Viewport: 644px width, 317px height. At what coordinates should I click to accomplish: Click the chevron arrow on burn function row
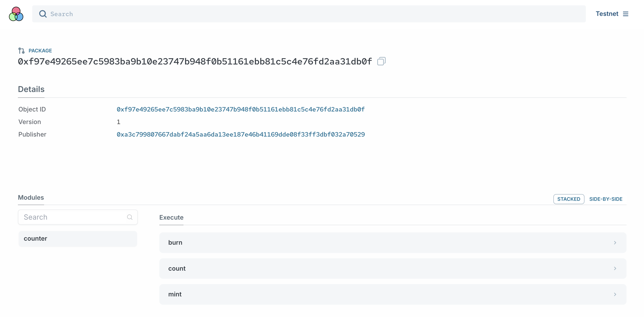point(615,243)
